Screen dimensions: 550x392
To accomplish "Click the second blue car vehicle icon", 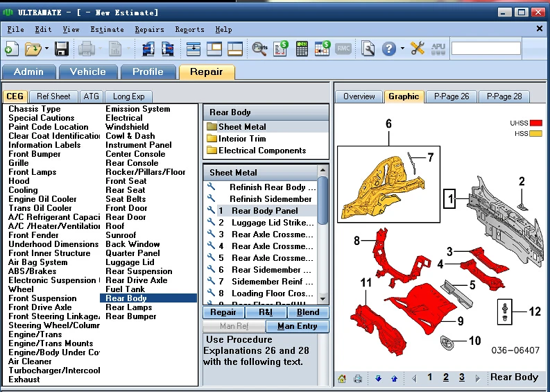I will [x=167, y=49].
